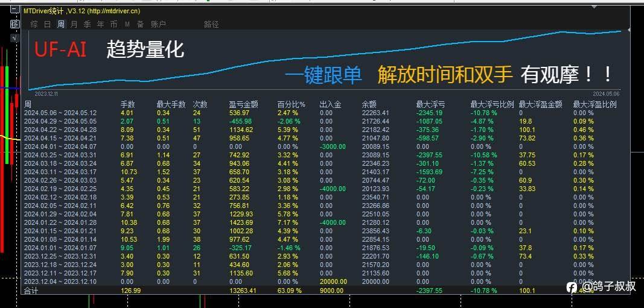Switch to the 日 daily tab
Viewport: 644px width, 308px height.
click(x=47, y=25)
